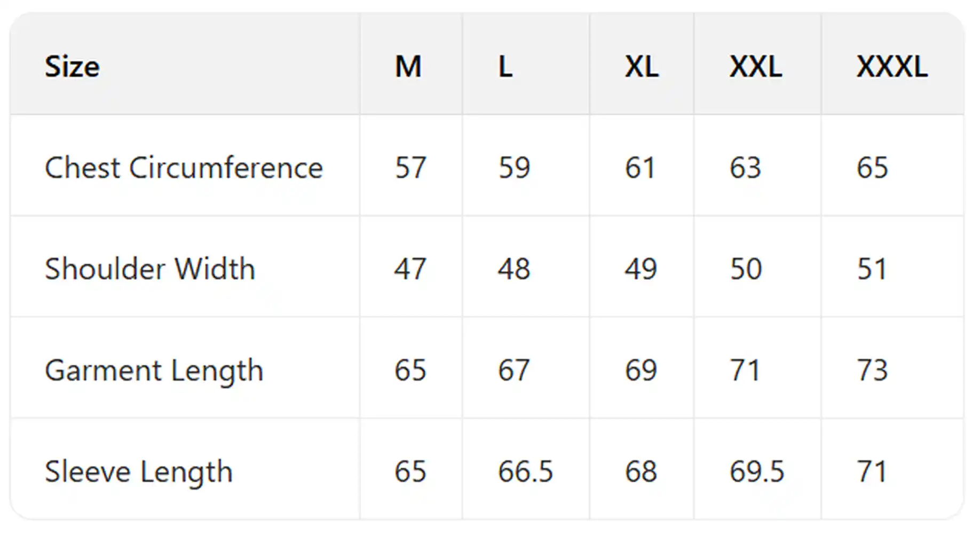The width and height of the screenshot is (980, 534).
Task: Click garment length value 69 for XL
Action: [641, 370]
